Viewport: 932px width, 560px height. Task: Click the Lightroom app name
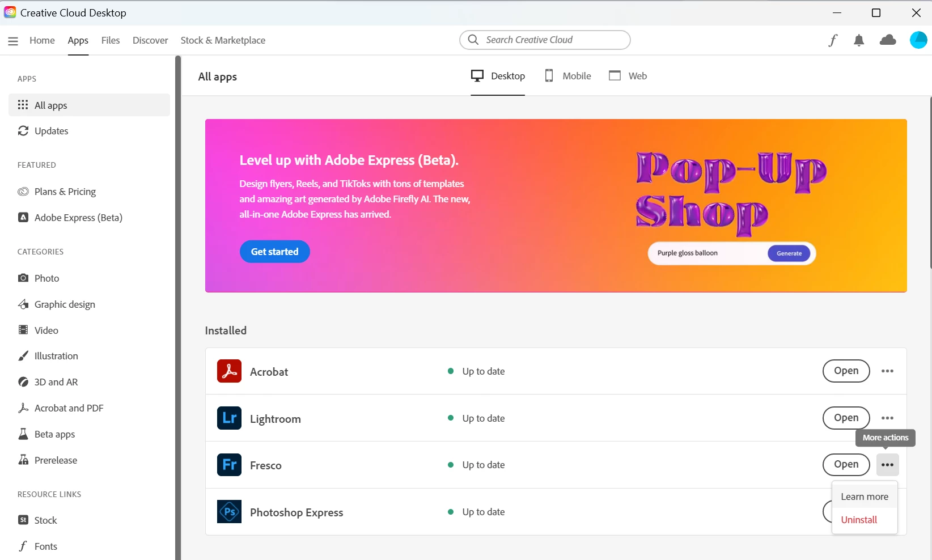click(276, 419)
